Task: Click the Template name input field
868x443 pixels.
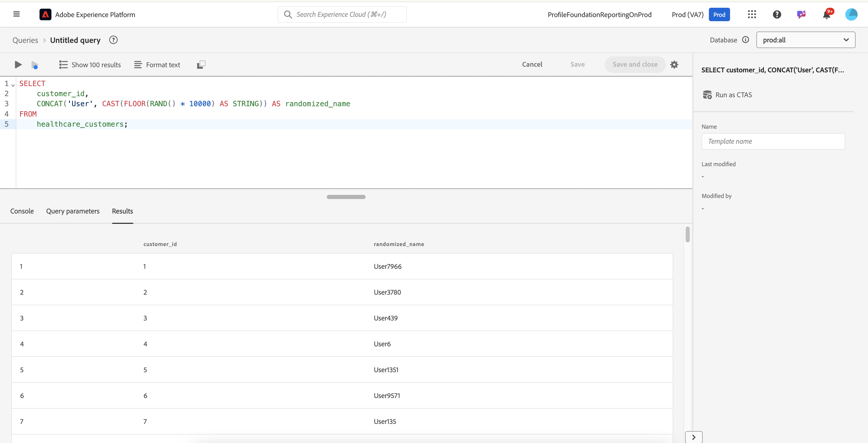Action: tap(773, 141)
